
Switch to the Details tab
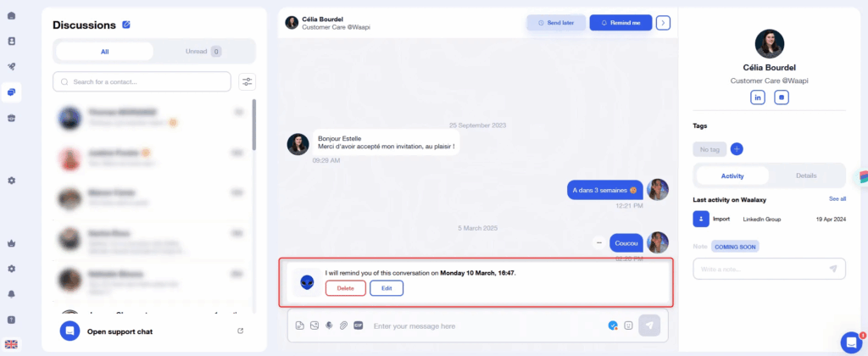click(x=806, y=175)
